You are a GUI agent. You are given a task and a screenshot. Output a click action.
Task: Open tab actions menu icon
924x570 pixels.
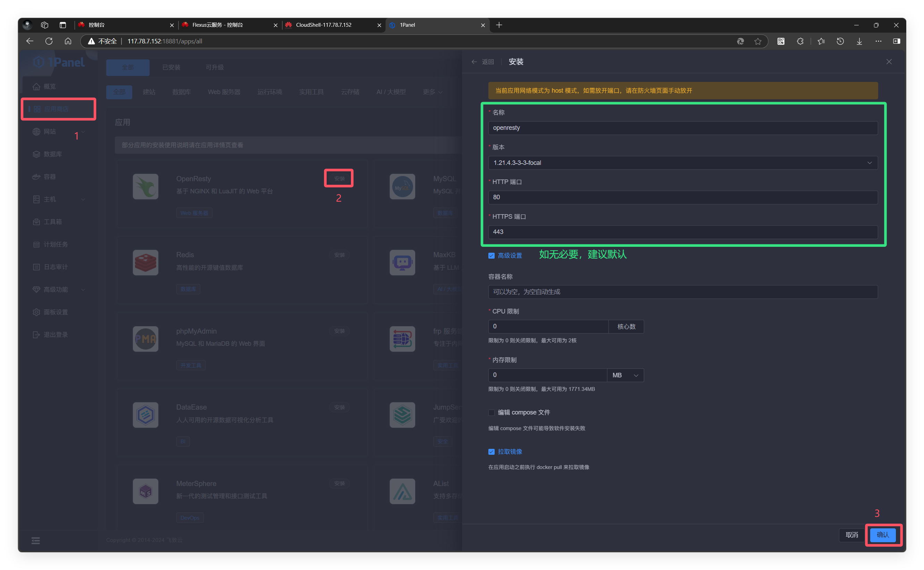62,25
